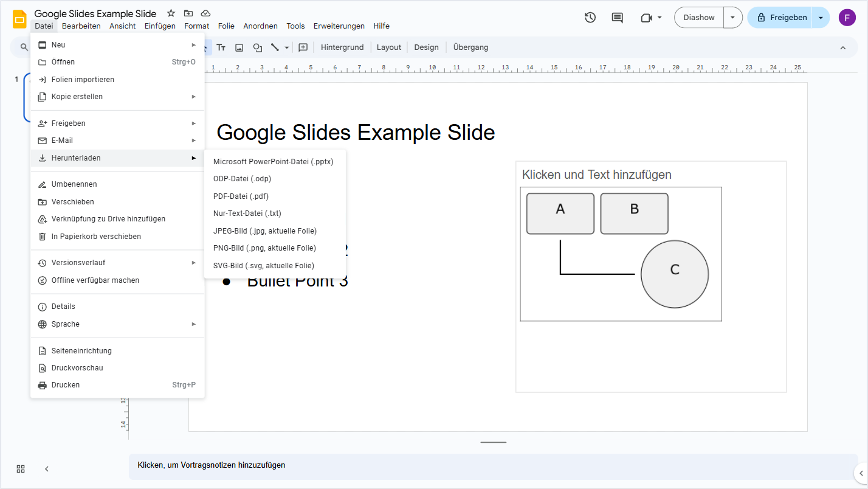Screen dimensions: 868x489
Task: Open side panel arrow at bottom right
Action: pyautogui.click(x=861, y=473)
